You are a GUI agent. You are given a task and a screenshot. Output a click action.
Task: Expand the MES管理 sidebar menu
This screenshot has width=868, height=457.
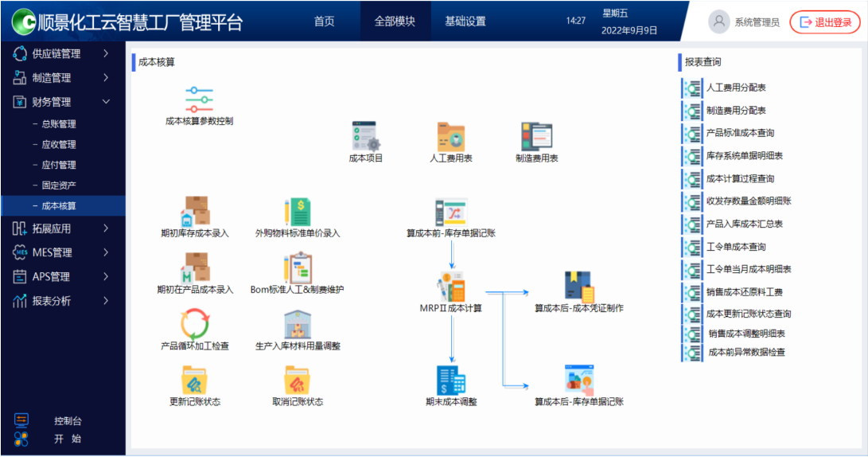(x=63, y=252)
